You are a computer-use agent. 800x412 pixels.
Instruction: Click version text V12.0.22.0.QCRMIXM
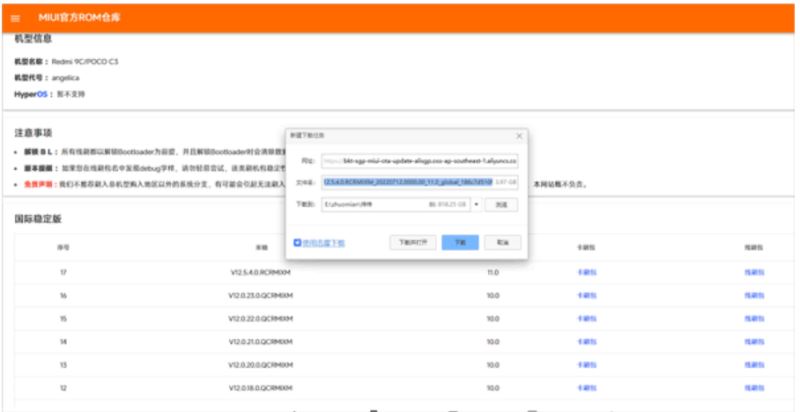[x=260, y=319]
